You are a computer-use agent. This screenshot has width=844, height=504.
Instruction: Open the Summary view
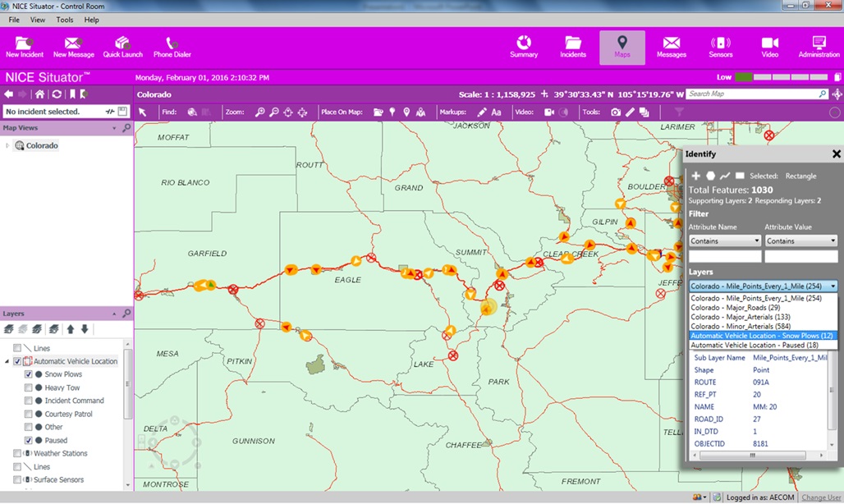524,47
